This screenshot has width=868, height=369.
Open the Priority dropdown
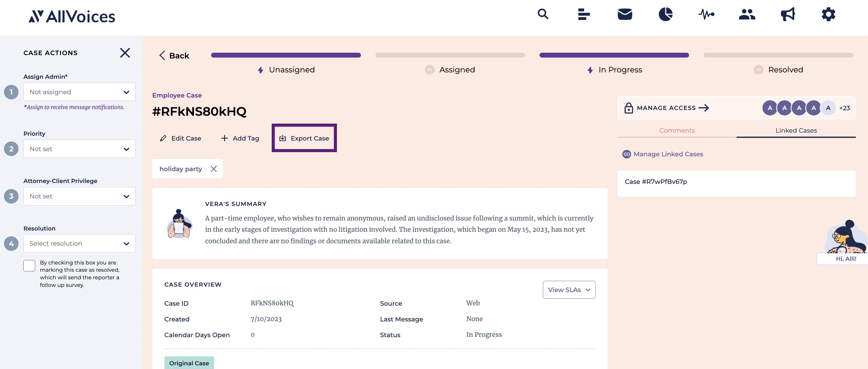79,149
